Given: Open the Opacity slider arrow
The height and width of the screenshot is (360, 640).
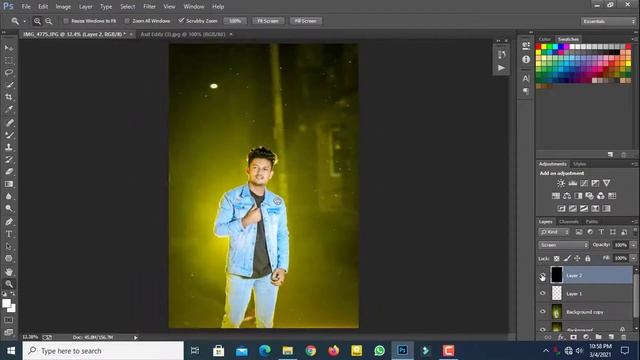Looking at the screenshot, I should (633, 245).
